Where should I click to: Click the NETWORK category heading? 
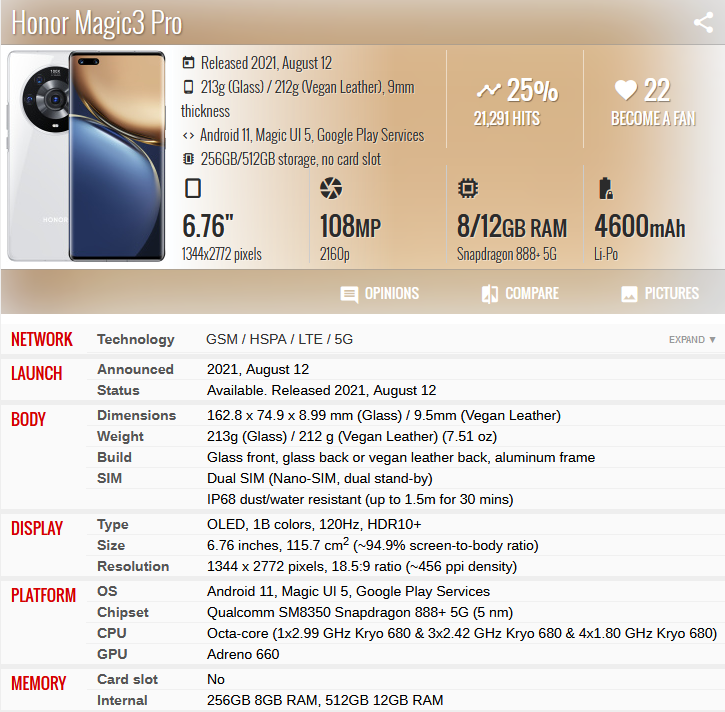[42, 339]
